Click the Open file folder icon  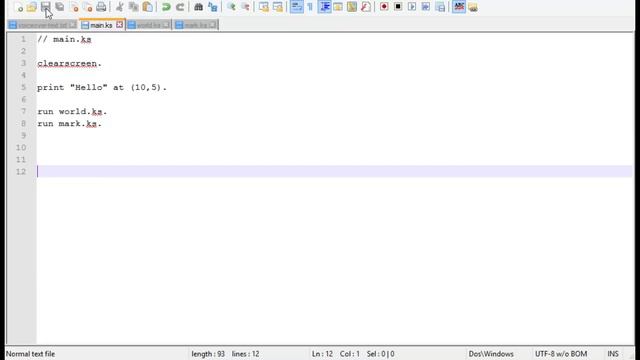32,7
